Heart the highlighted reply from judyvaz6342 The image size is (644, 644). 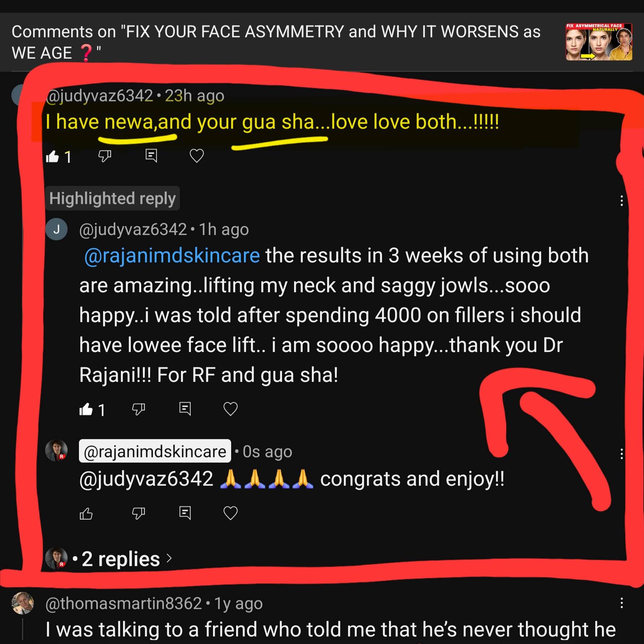pyautogui.click(x=230, y=409)
